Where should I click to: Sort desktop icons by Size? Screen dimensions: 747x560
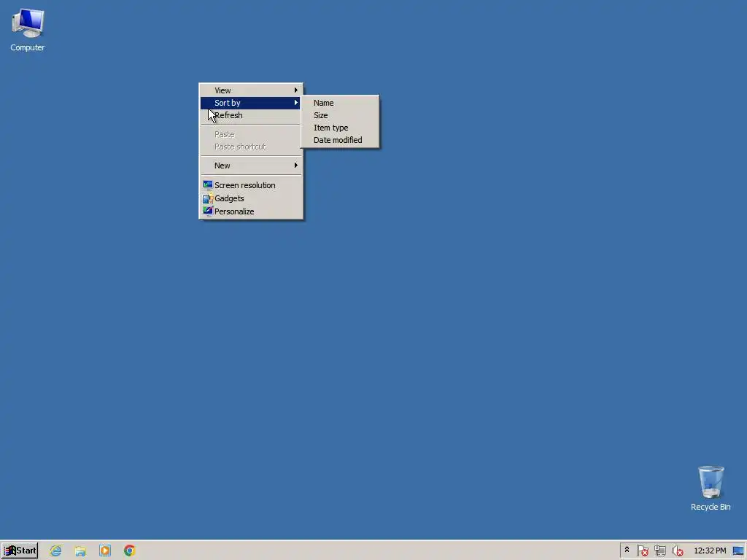click(x=340, y=115)
